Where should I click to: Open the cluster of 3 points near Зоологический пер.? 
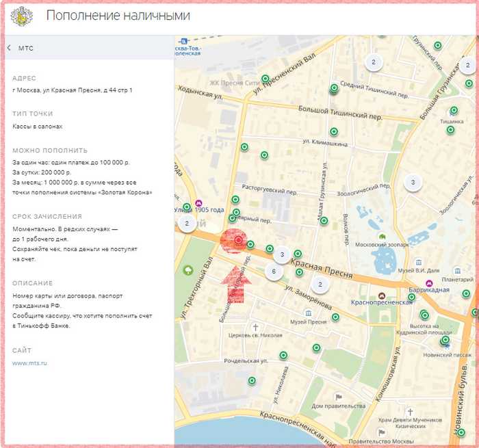[x=413, y=183]
